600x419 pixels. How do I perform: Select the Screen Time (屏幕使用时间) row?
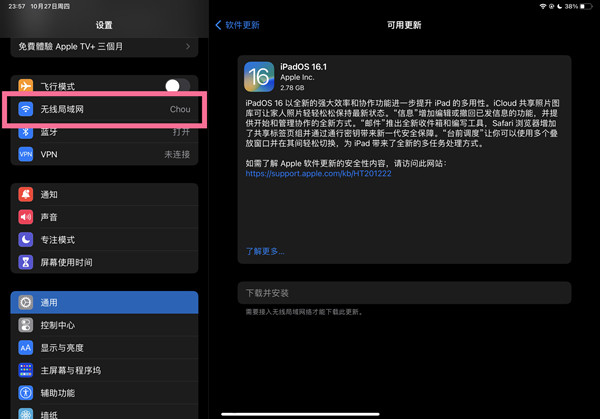(104, 262)
